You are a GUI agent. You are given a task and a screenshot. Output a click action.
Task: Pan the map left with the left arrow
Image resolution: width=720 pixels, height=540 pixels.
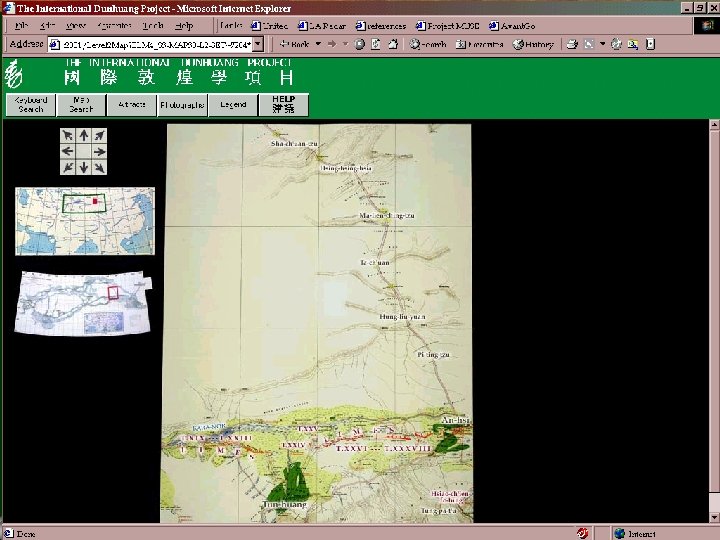coord(68,151)
